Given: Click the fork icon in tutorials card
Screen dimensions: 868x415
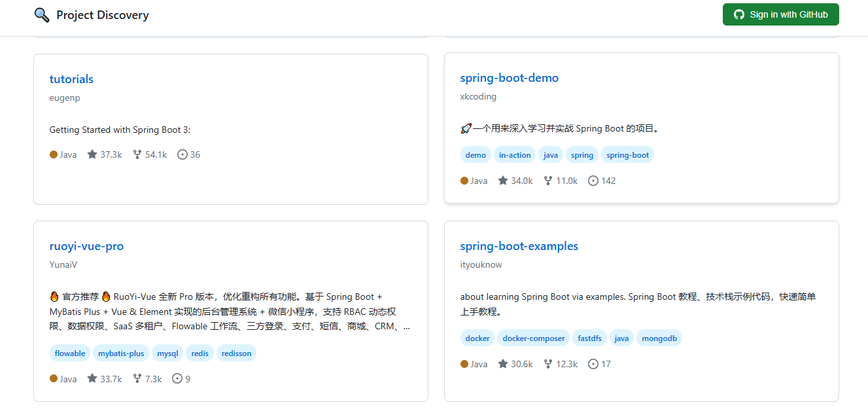Looking at the screenshot, I should (x=137, y=154).
